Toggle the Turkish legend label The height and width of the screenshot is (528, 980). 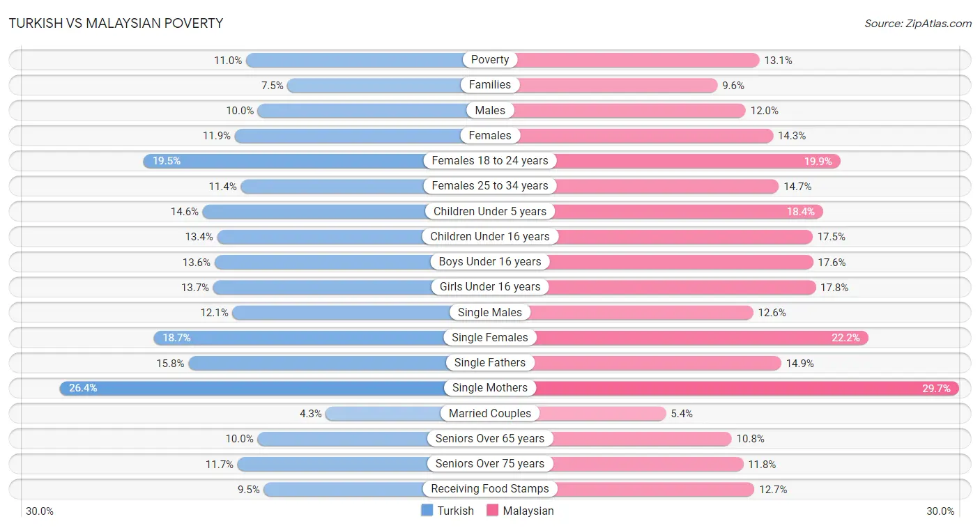(x=456, y=511)
